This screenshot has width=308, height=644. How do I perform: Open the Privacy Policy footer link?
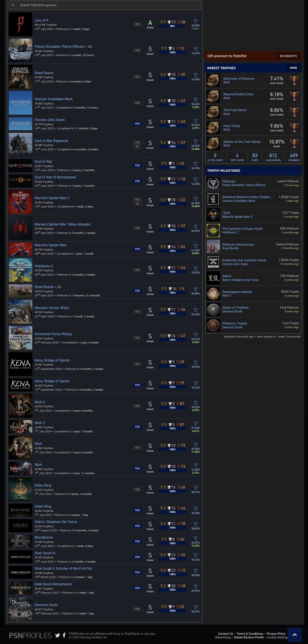click(276, 633)
